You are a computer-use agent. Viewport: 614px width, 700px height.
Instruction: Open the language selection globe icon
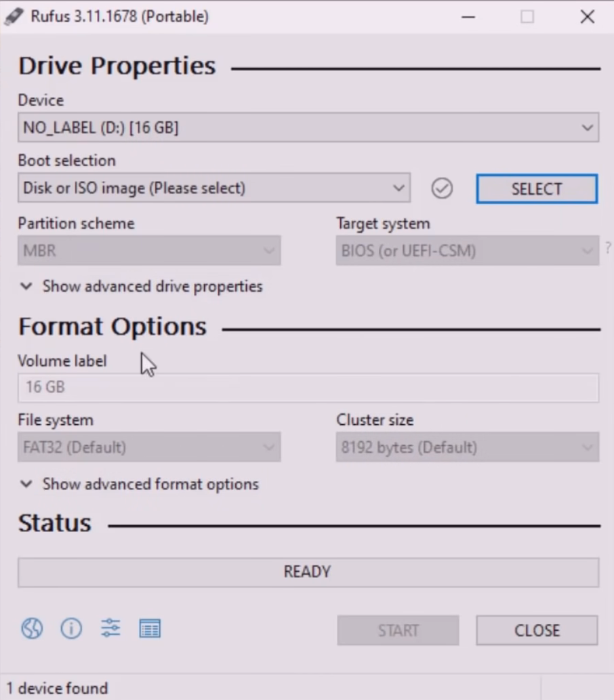click(x=32, y=629)
